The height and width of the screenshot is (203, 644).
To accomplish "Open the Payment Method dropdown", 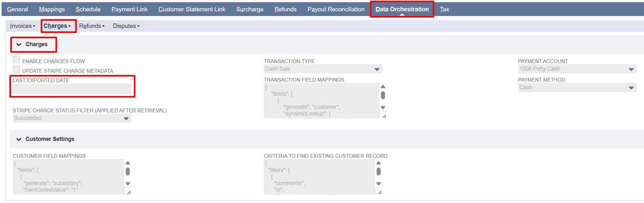I will tap(631, 88).
